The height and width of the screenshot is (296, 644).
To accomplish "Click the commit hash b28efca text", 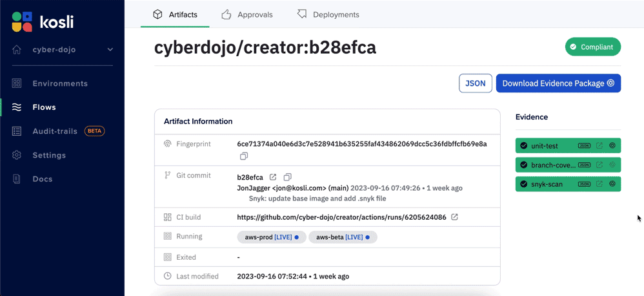I will coord(250,178).
